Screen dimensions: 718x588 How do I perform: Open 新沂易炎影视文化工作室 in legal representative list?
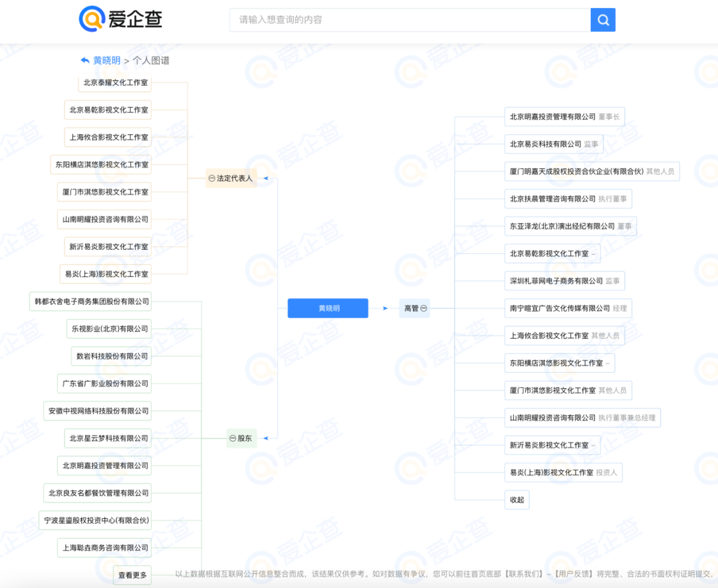click(x=108, y=246)
